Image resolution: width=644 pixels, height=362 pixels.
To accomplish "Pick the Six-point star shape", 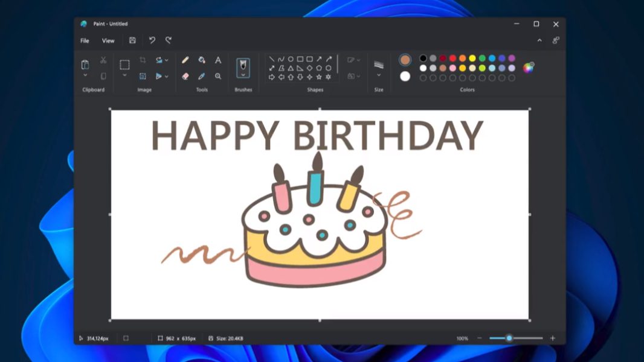I will pos(328,77).
